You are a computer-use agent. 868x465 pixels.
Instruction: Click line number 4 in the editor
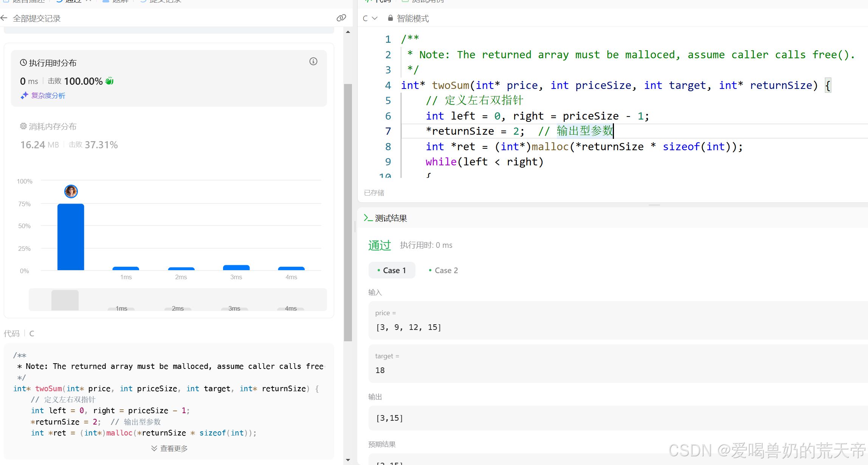(388, 85)
